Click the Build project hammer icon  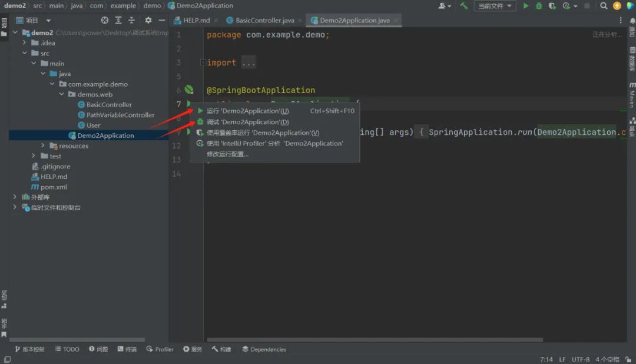click(x=463, y=6)
